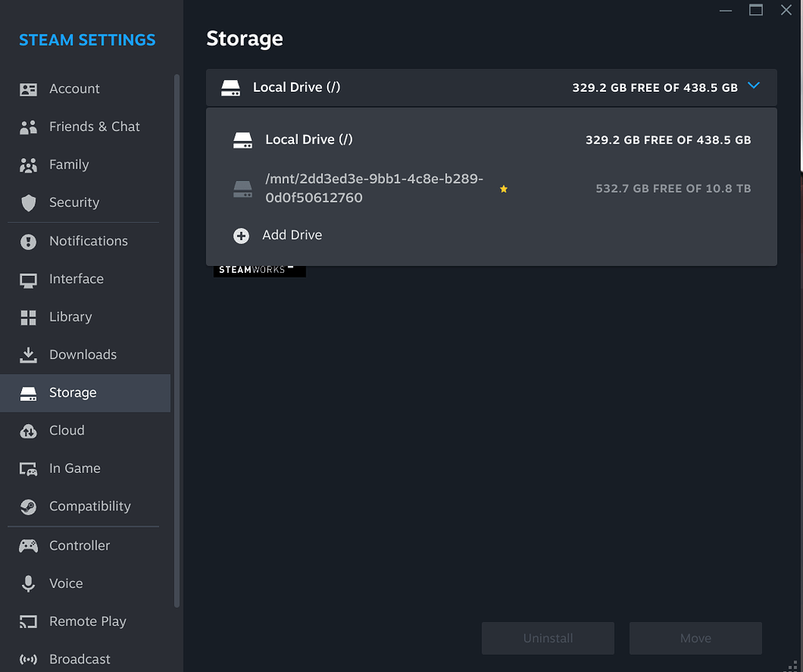Select the Notifications bell icon

[28, 241]
